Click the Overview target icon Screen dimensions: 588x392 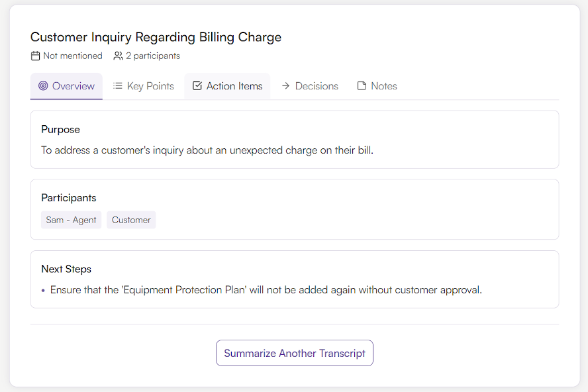(x=42, y=86)
